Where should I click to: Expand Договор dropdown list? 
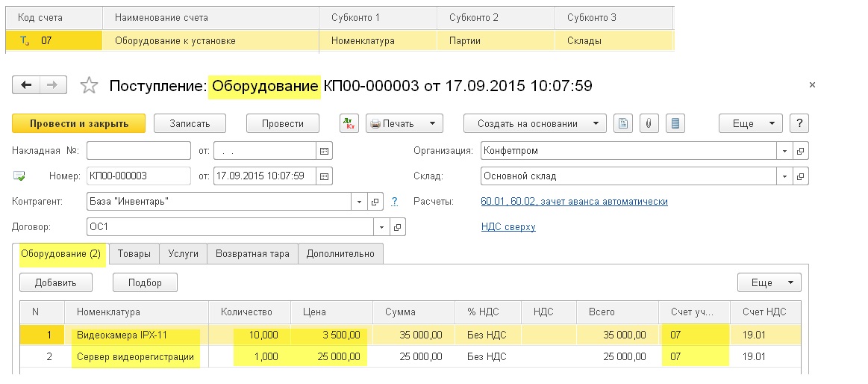coord(381,226)
